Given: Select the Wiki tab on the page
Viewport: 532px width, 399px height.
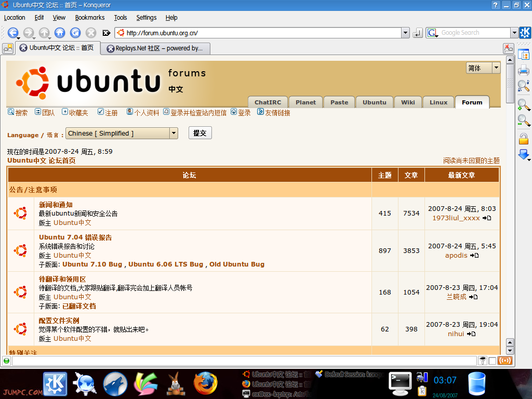Looking at the screenshot, I should point(408,102).
